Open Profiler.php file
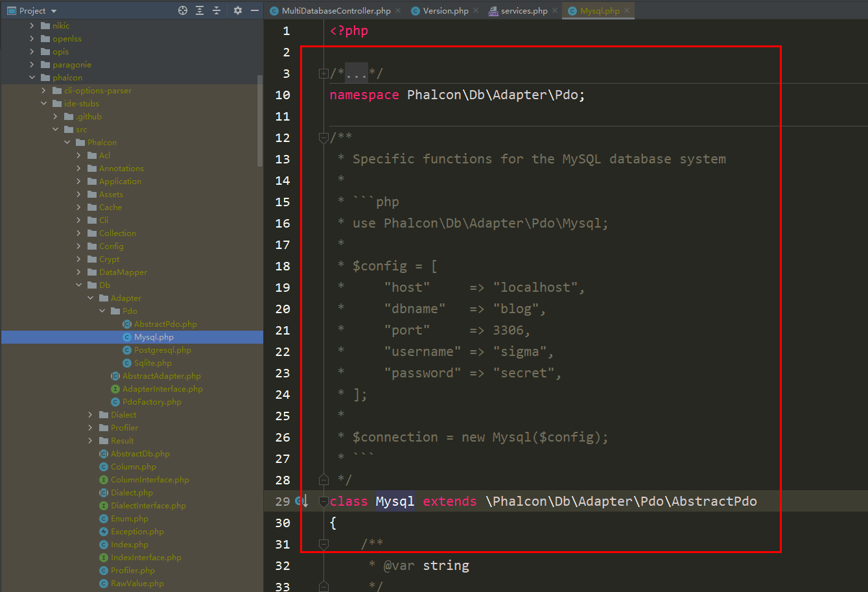 click(133, 571)
